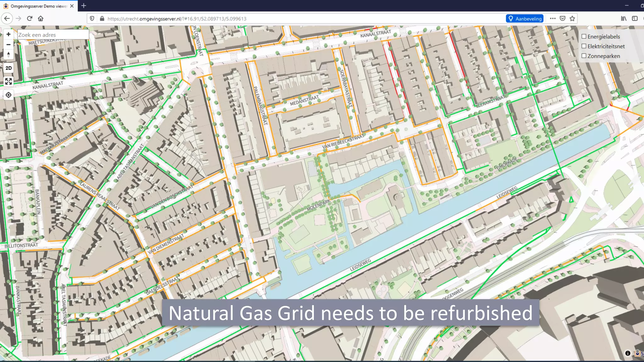644x362 pixels.
Task: Click the VAN RIEBEECKSTRAAT street label
Action: coord(343,142)
